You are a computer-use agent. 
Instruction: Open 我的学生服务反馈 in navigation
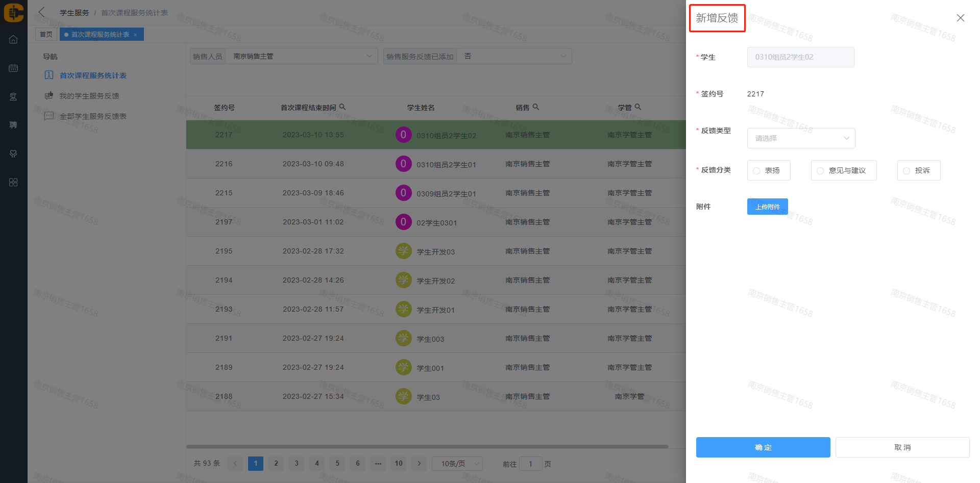click(89, 96)
